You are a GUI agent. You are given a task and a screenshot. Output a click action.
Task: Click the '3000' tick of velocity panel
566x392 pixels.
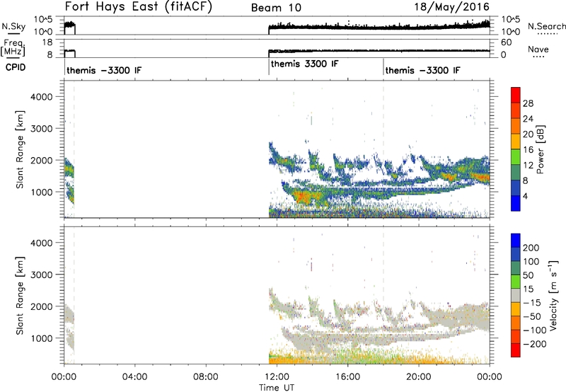[42, 275]
